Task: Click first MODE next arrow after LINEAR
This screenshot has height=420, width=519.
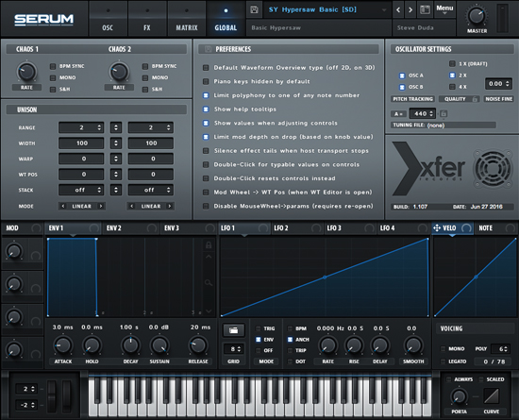Action: (x=101, y=206)
